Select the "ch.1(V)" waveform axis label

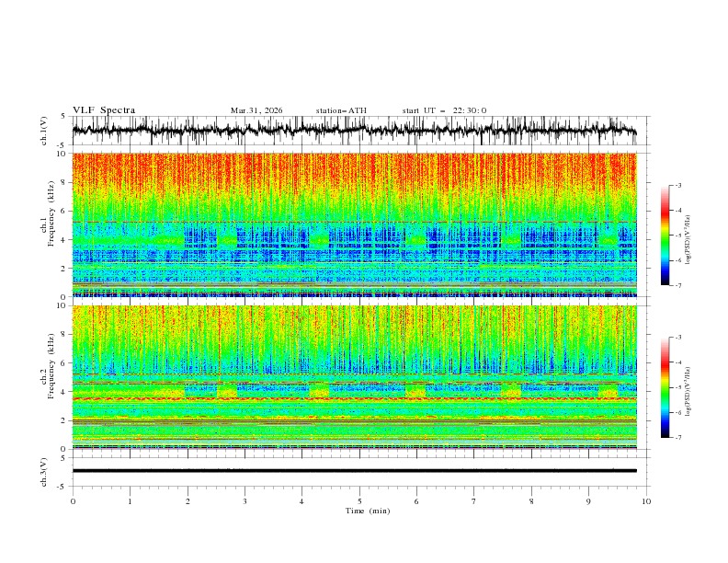click(44, 131)
